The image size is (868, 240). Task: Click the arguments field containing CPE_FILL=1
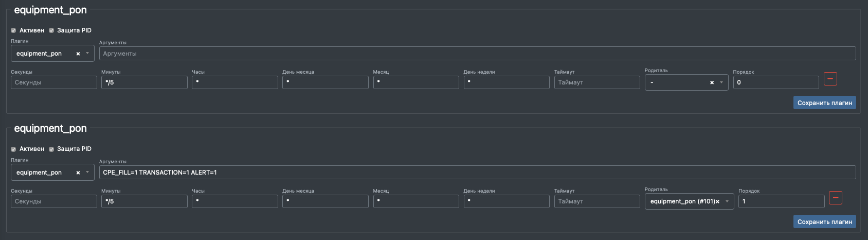(x=477, y=173)
